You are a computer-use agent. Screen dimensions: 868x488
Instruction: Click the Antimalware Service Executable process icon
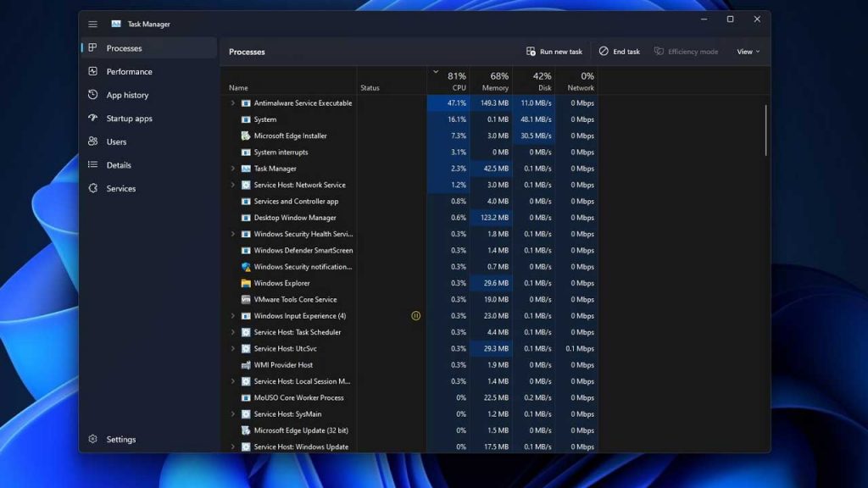[x=246, y=103]
